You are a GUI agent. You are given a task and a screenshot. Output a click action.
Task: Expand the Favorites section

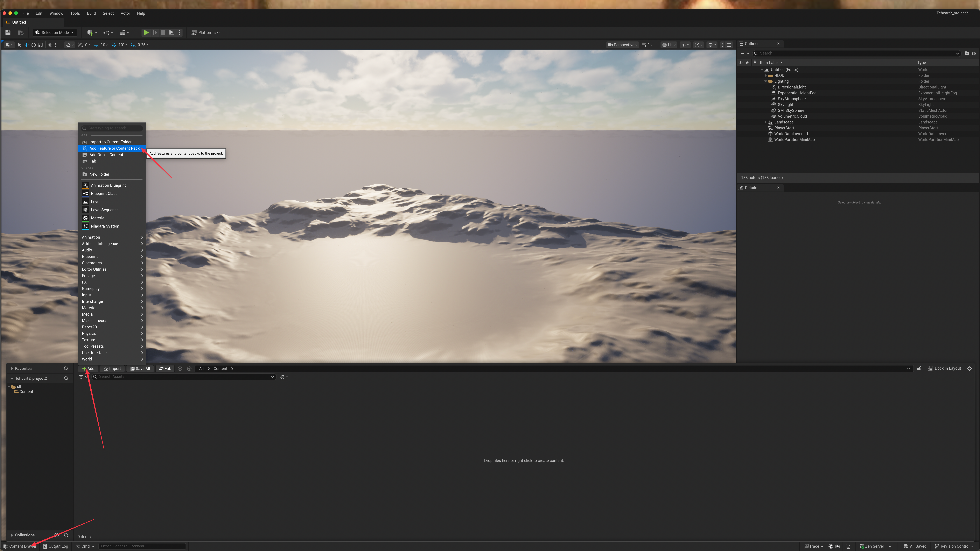(12, 368)
